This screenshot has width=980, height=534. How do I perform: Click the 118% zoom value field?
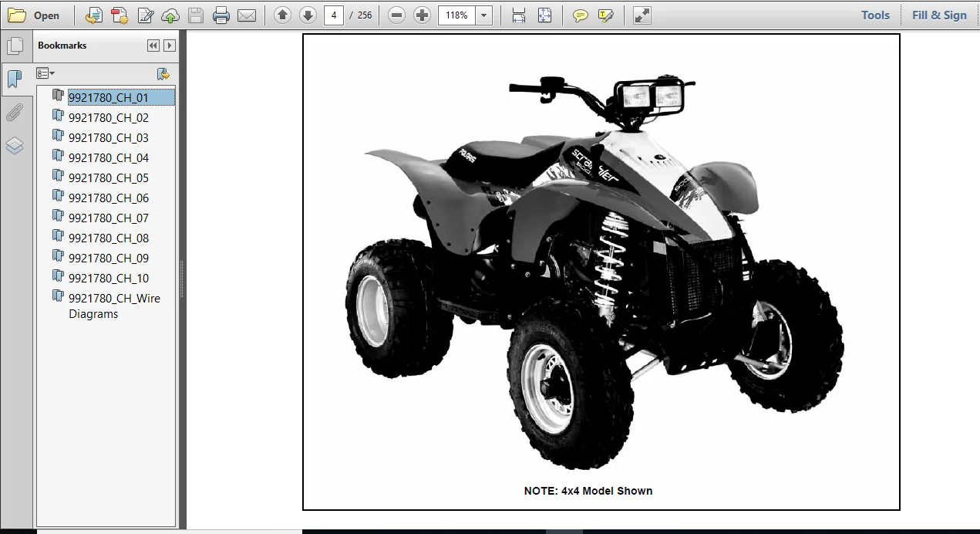(x=456, y=15)
